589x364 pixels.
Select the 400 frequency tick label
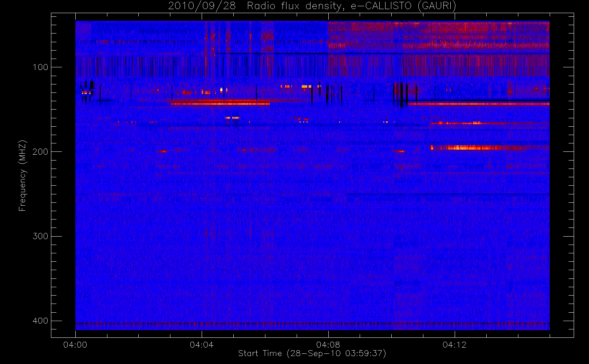tap(40, 321)
